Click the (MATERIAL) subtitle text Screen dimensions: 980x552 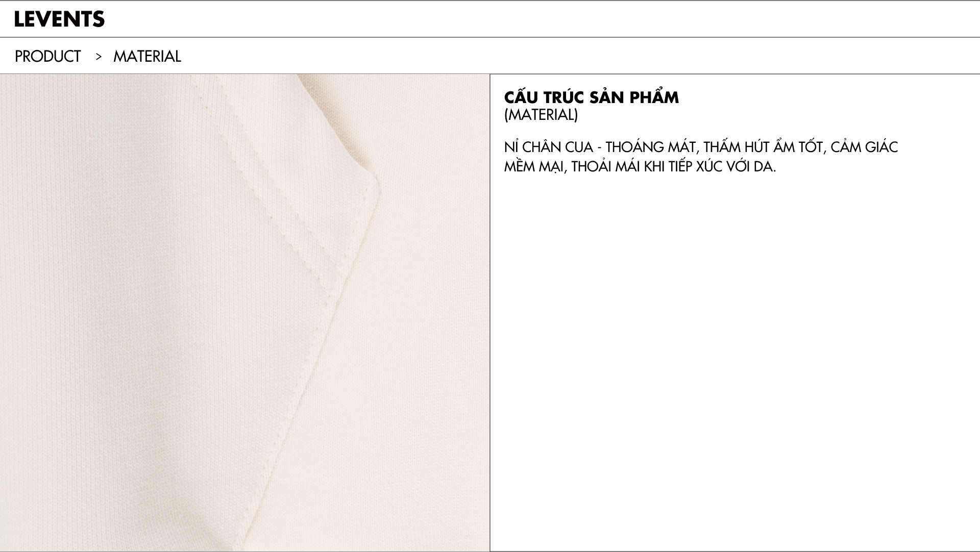pos(541,115)
